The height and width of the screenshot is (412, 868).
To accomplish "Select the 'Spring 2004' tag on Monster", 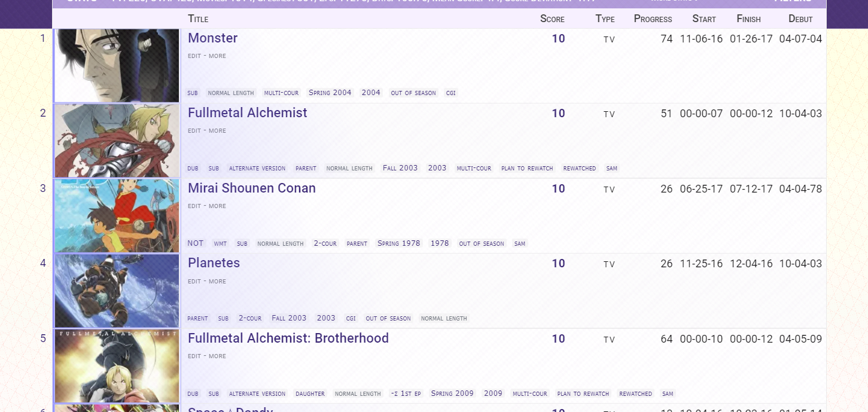I will point(330,93).
